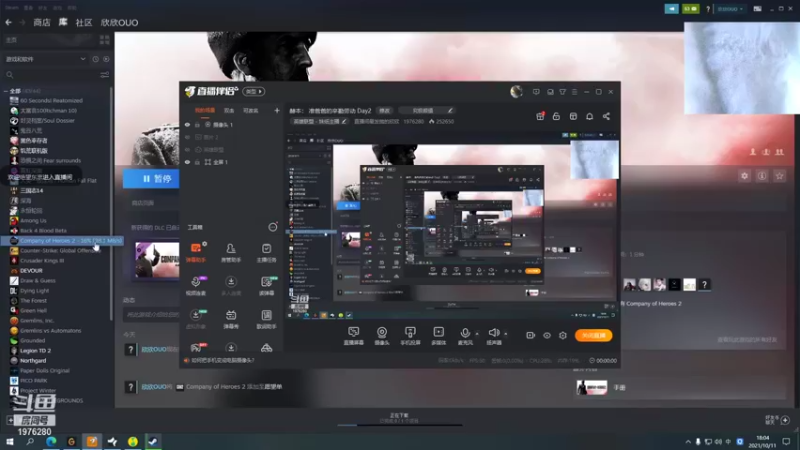800x450 pixels.
Task: Lock the 全屏 1 source layer
Action: pyautogui.click(x=197, y=162)
